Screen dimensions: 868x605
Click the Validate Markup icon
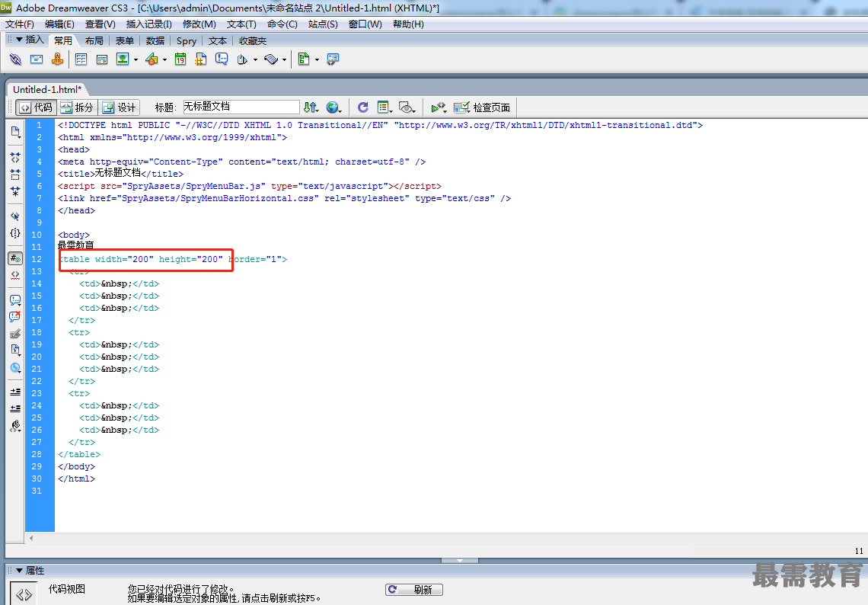[439, 107]
